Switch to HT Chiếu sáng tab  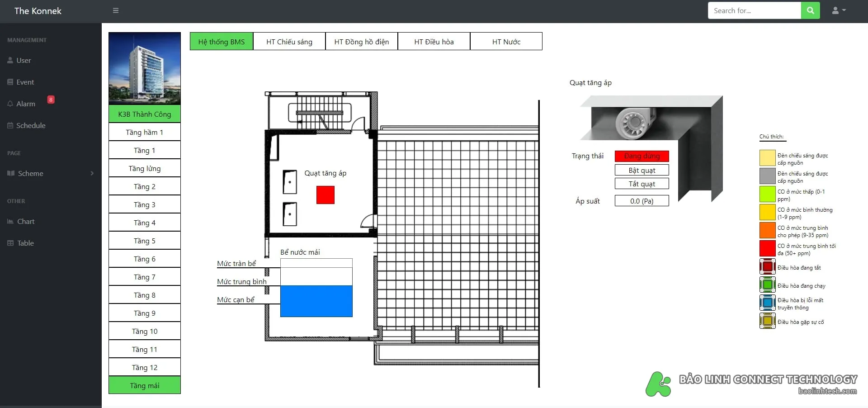click(x=289, y=41)
